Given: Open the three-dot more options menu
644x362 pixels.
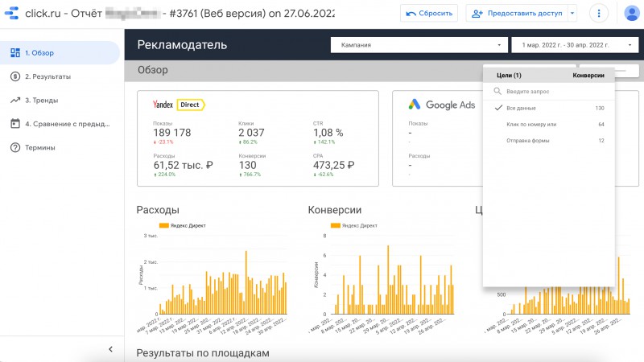Looking at the screenshot, I should point(599,14).
